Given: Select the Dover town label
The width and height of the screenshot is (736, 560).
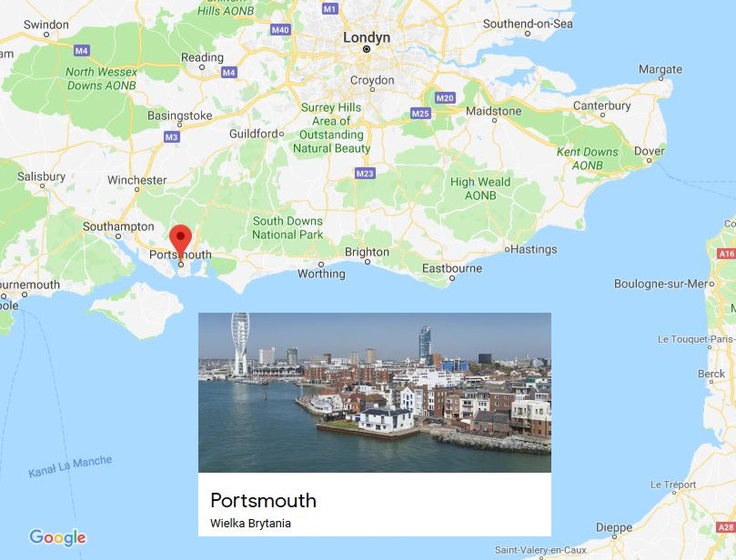Looking at the screenshot, I should [x=650, y=151].
